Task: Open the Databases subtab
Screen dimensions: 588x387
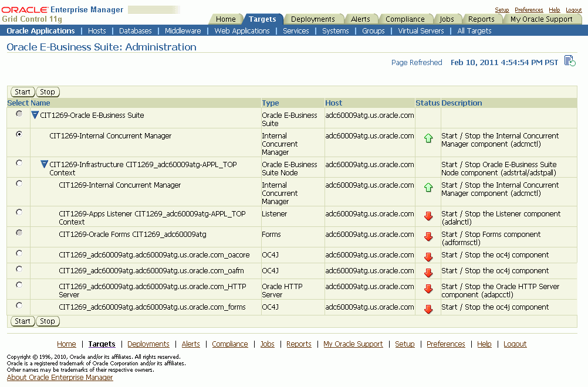Action: pos(136,30)
